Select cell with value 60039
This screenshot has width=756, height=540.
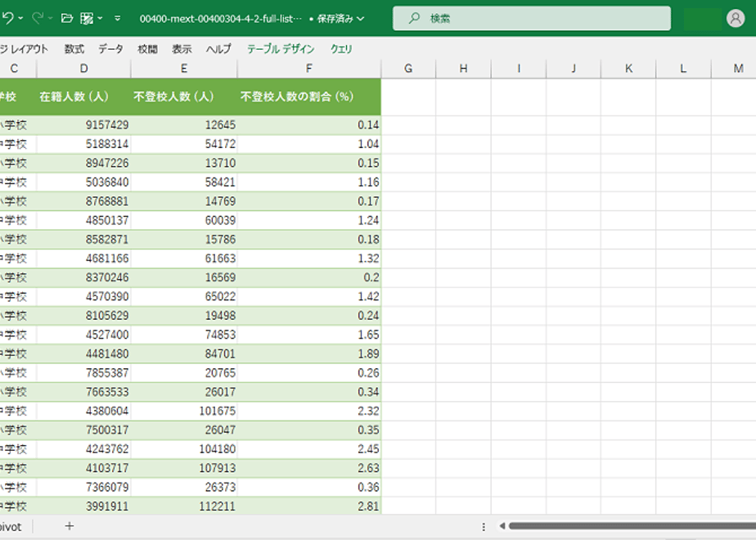(x=184, y=220)
